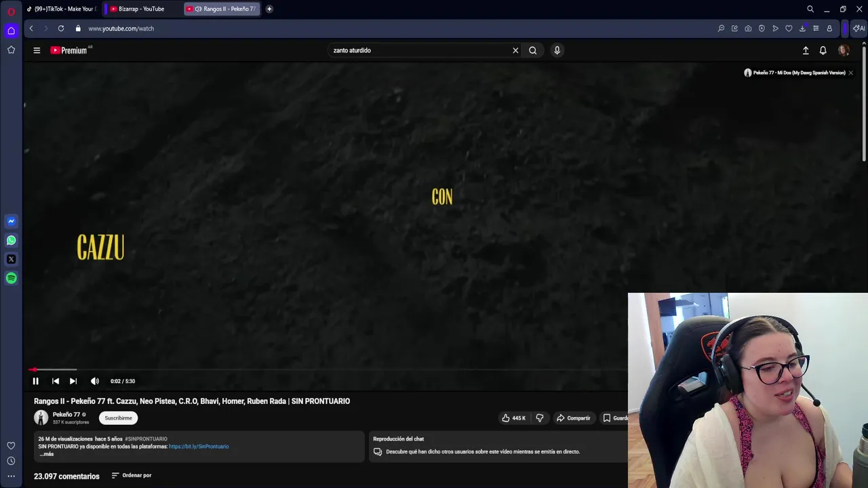Share the video with Compartir
This screenshot has width=868, height=488.
tap(574, 418)
